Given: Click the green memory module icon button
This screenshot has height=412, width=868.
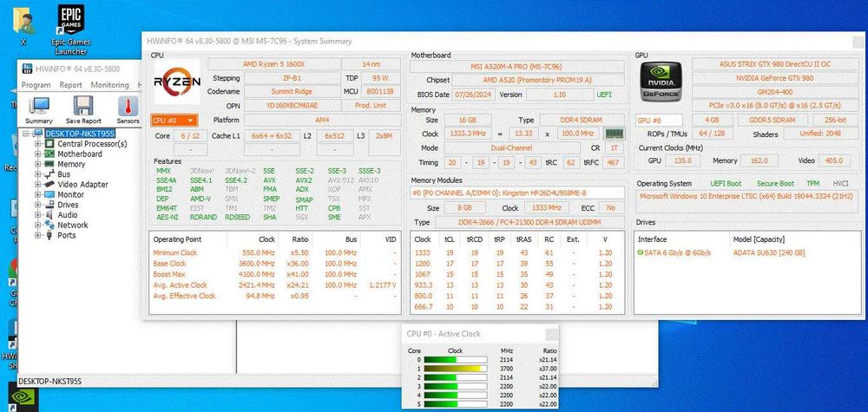Looking at the screenshot, I should [614, 134].
